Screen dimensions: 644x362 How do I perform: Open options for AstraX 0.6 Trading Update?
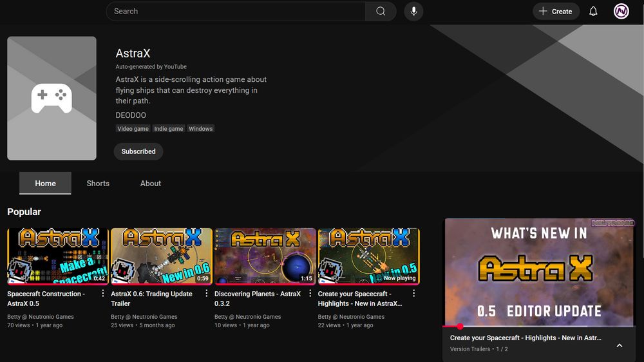point(206,293)
